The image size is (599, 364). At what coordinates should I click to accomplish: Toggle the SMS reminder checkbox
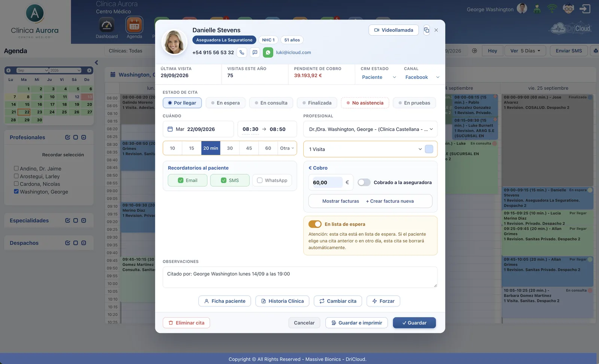click(x=224, y=180)
